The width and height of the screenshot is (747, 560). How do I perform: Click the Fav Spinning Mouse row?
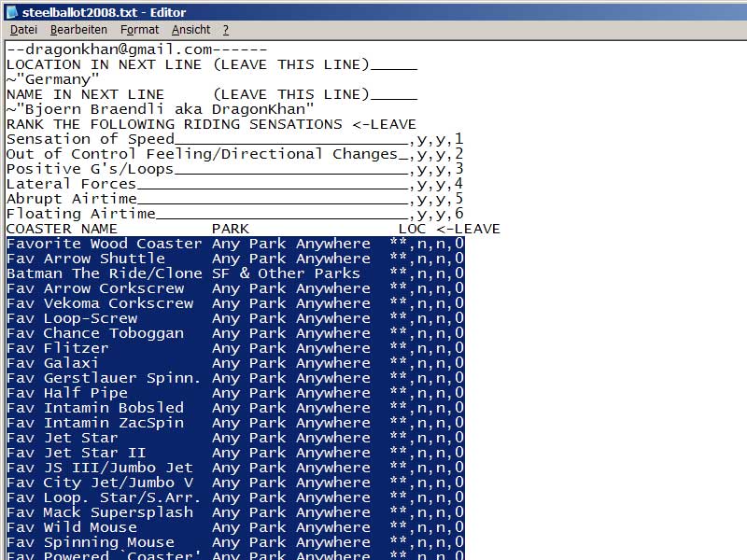pos(91,542)
